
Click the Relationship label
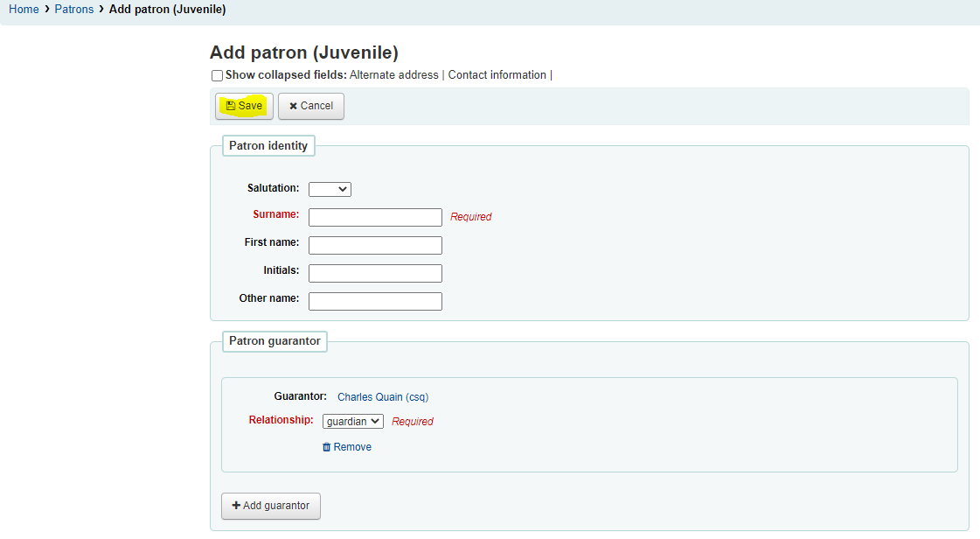(281, 420)
